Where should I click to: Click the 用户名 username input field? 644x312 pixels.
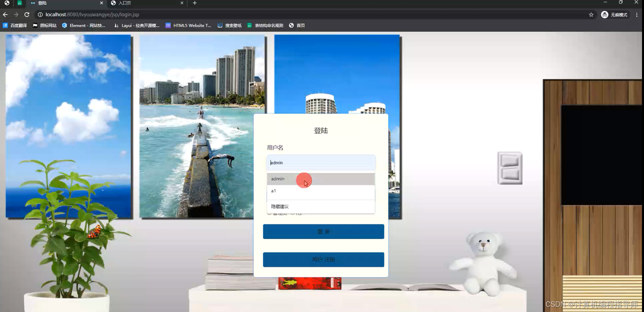(x=321, y=163)
